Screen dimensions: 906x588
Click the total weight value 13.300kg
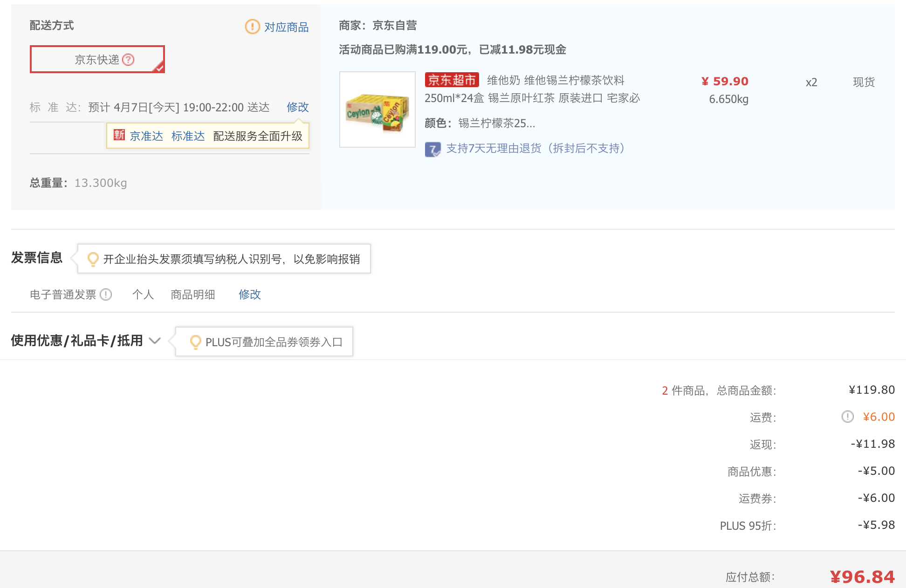pyautogui.click(x=101, y=183)
